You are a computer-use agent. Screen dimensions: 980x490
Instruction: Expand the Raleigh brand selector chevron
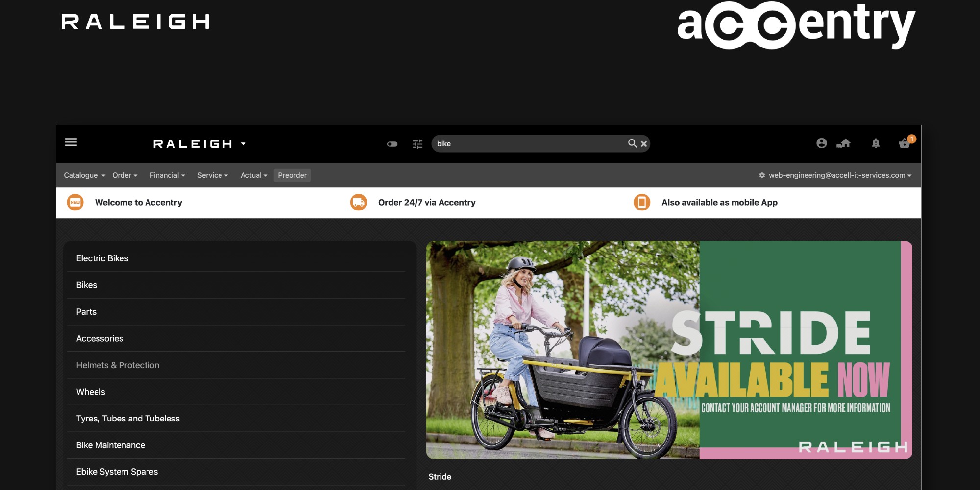[244, 144]
